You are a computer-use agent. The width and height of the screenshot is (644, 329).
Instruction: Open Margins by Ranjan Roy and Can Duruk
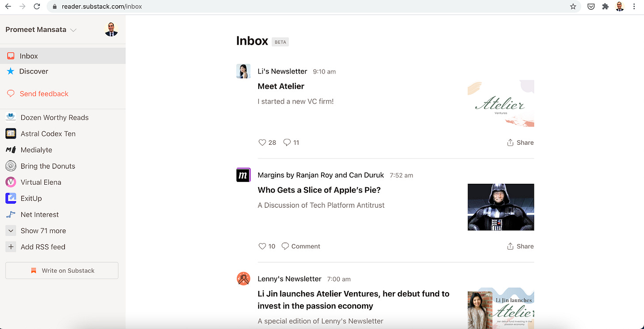(x=321, y=175)
